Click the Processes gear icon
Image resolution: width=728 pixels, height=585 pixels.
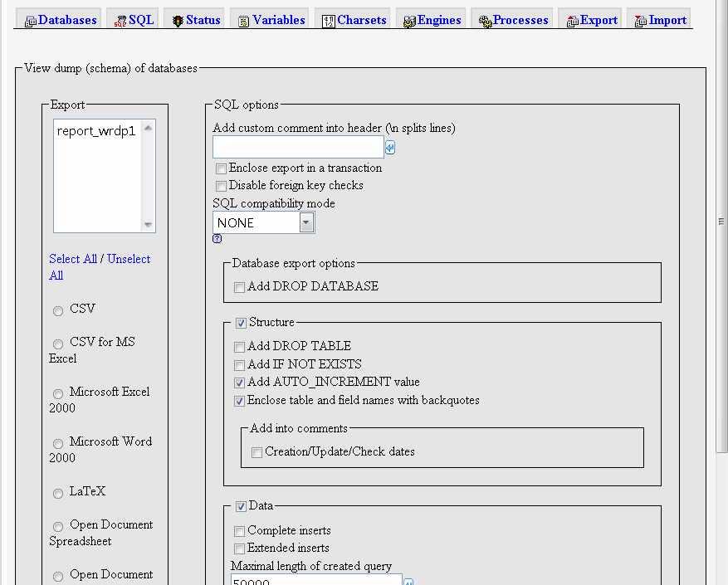(x=485, y=22)
